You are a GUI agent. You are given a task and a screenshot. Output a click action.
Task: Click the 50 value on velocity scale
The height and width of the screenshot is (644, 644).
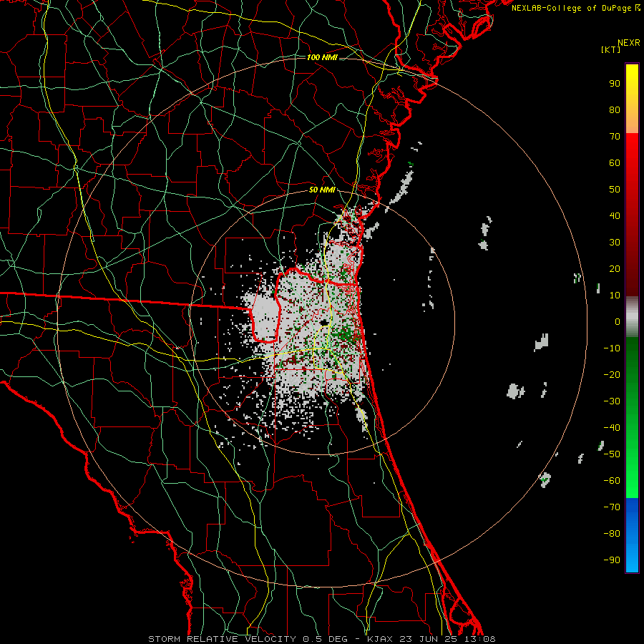[615, 190]
